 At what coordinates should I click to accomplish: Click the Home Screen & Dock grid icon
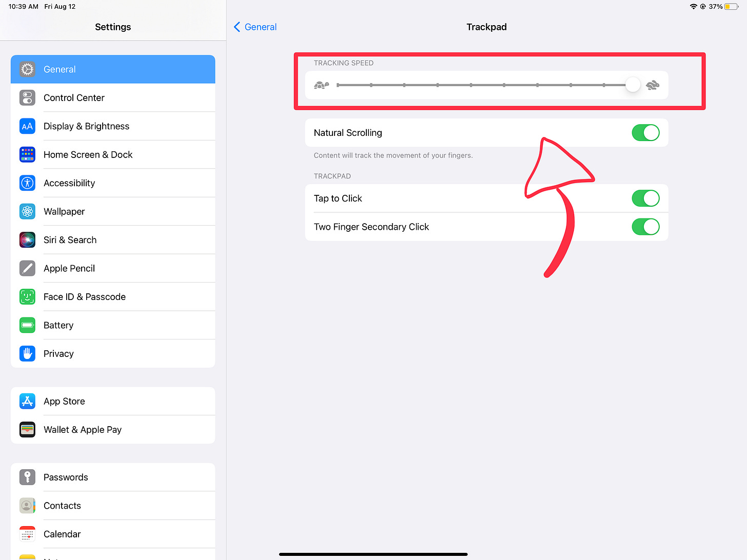(x=27, y=154)
